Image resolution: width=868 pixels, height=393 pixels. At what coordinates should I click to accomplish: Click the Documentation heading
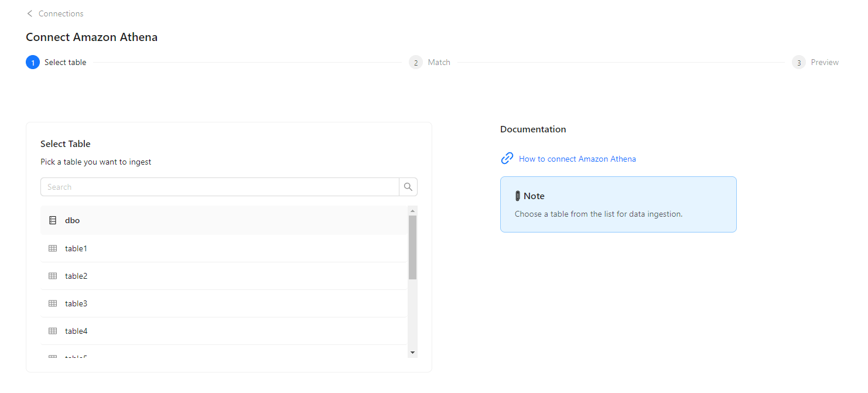533,129
